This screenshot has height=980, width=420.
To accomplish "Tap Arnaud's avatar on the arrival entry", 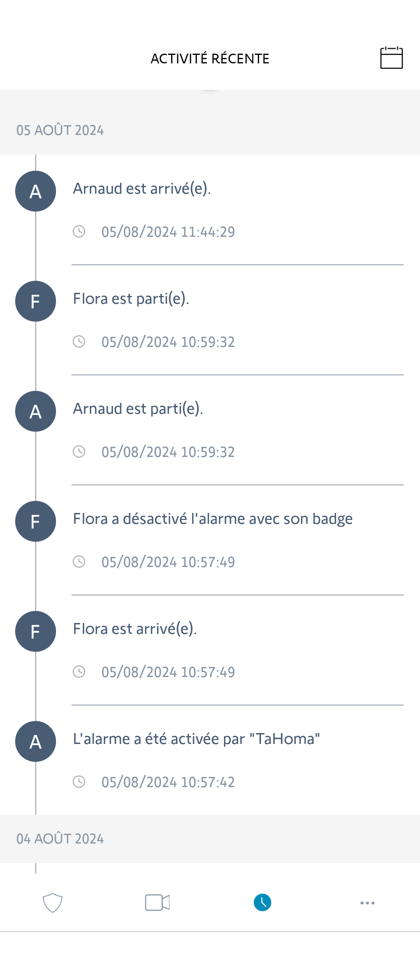I will click(x=35, y=191).
